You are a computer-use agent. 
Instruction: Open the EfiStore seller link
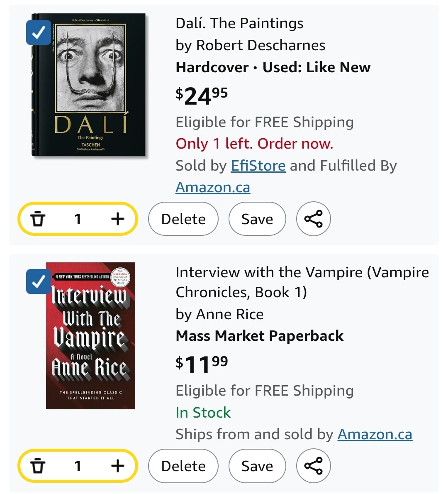258,166
